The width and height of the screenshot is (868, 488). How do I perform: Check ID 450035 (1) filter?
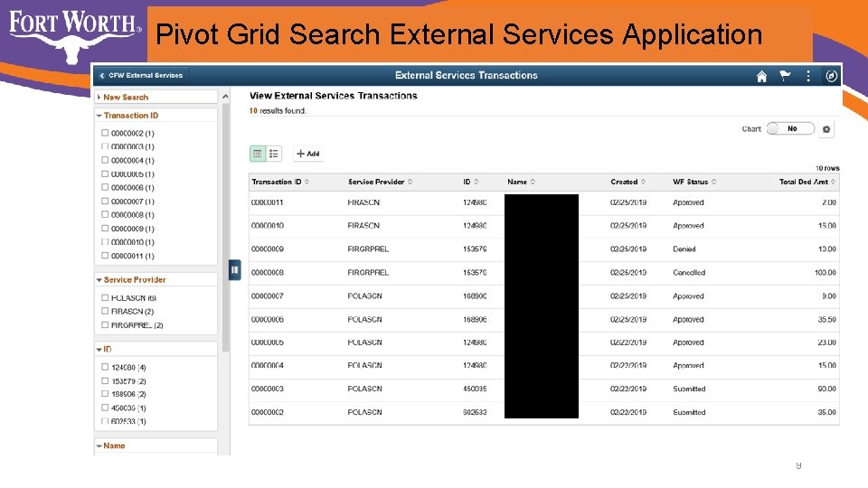click(105, 408)
